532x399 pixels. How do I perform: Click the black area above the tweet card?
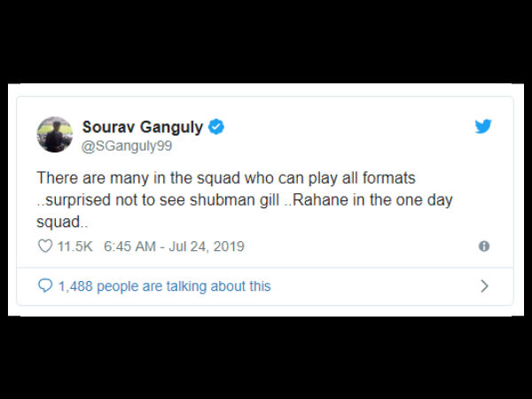tap(266, 44)
